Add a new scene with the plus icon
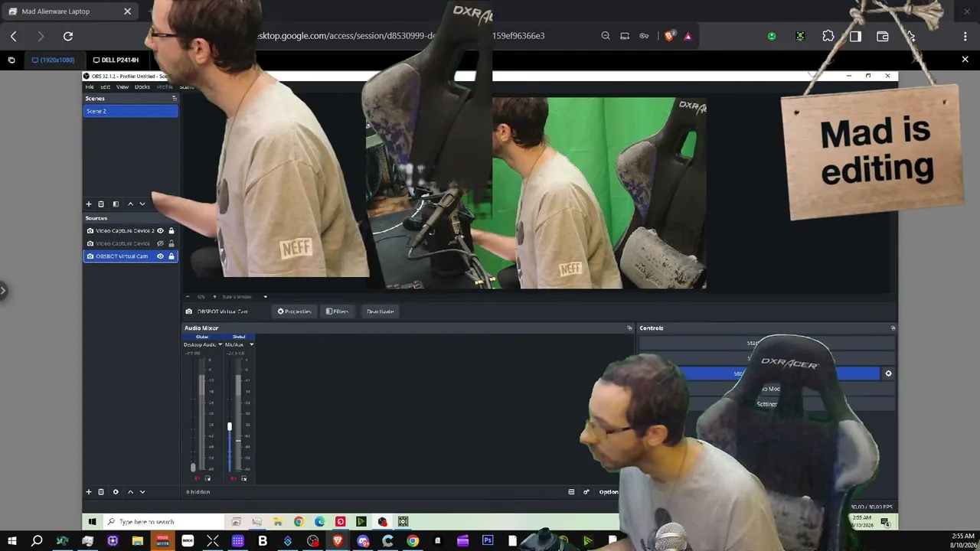Image resolution: width=980 pixels, height=551 pixels. coord(89,204)
